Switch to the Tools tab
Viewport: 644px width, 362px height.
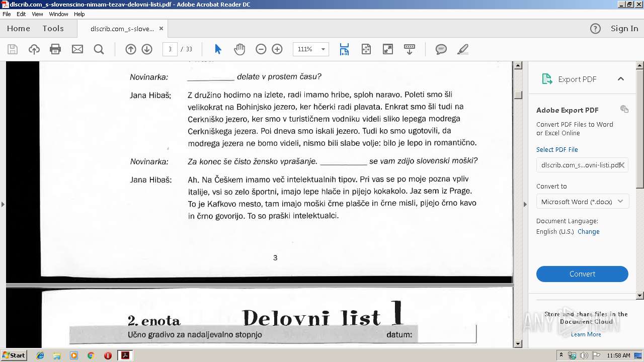point(53,29)
